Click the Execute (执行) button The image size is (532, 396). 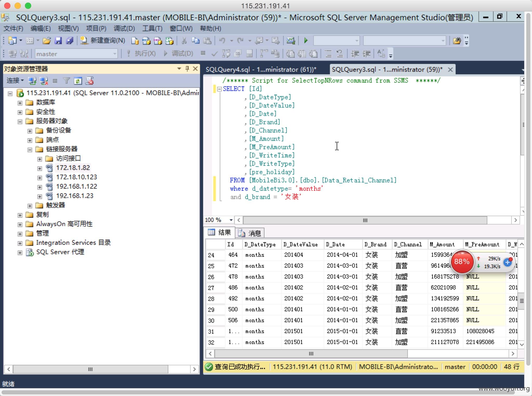point(141,54)
